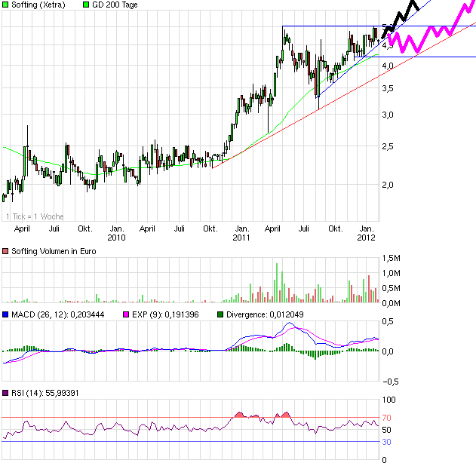Click the 'Softing (Xetra)' legend label
The image size is (476, 466).
point(38,5)
